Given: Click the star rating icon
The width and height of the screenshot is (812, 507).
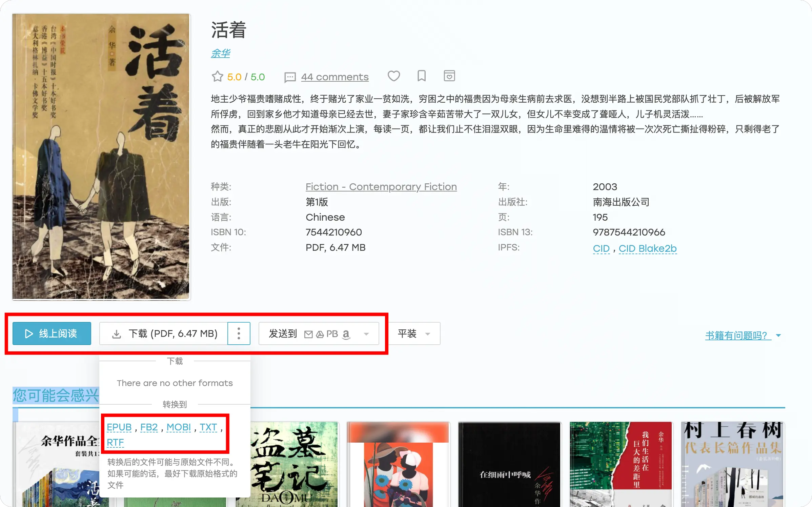Looking at the screenshot, I should (217, 77).
